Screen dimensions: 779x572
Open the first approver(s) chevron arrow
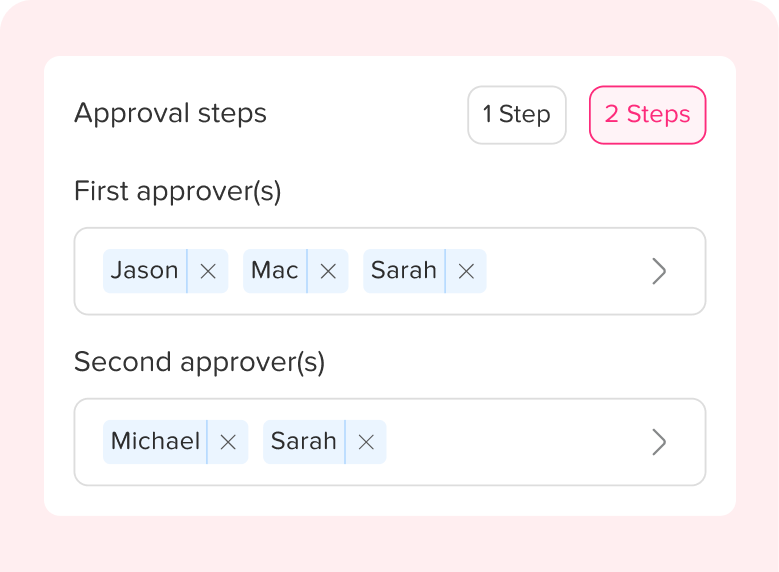(659, 271)
